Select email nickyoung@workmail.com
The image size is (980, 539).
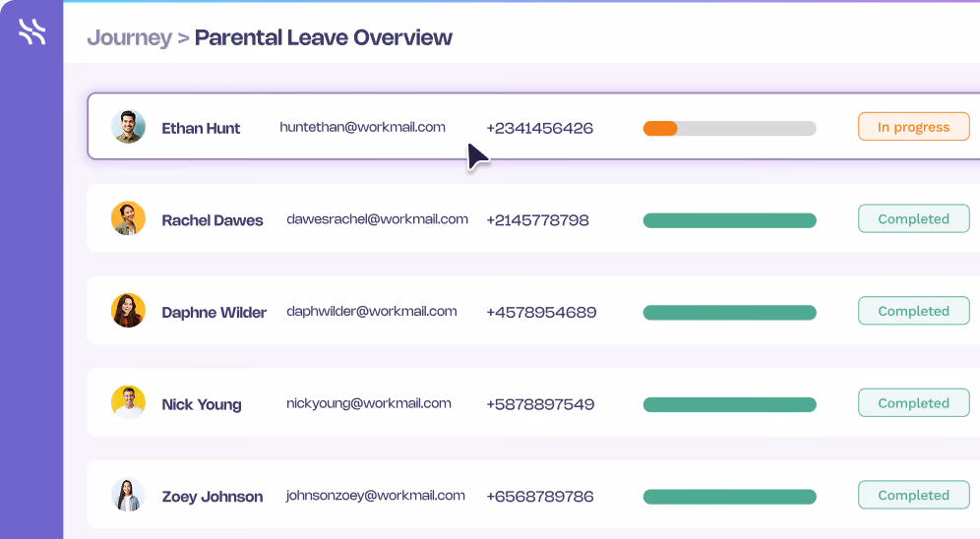click(369, 403)
